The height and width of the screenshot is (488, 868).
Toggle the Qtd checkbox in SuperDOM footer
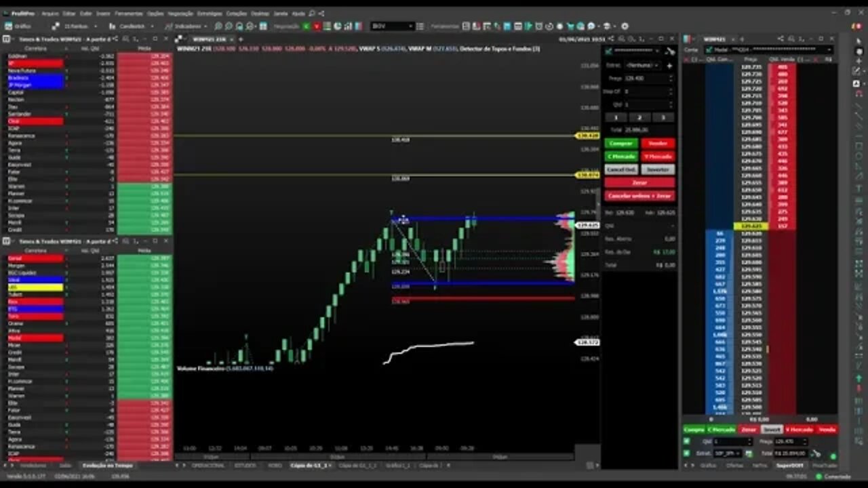coord(687,441)
